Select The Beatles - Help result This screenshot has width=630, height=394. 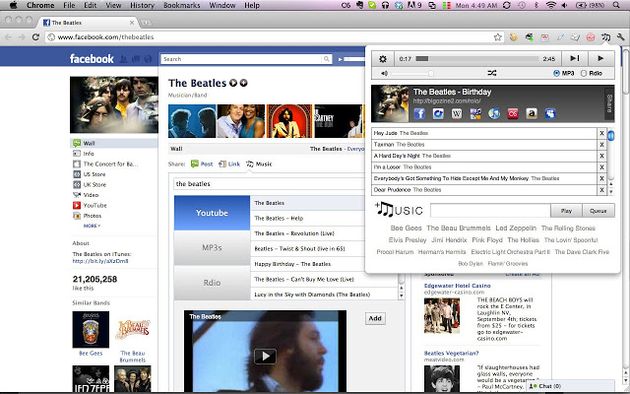pos(279,218)
